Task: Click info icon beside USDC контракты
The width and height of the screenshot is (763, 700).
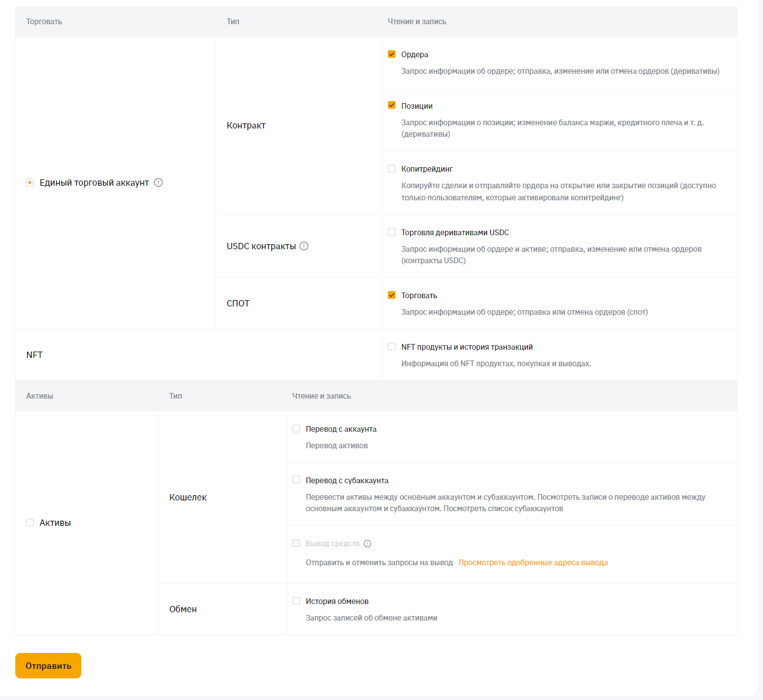Action: (304, 246)
